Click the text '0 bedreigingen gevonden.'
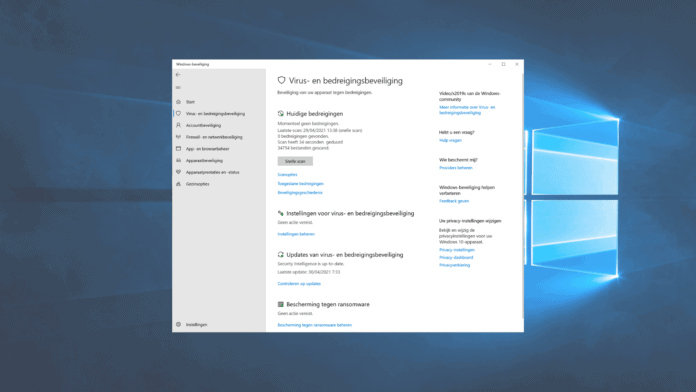696x392 pixels. tap(303, 136)
